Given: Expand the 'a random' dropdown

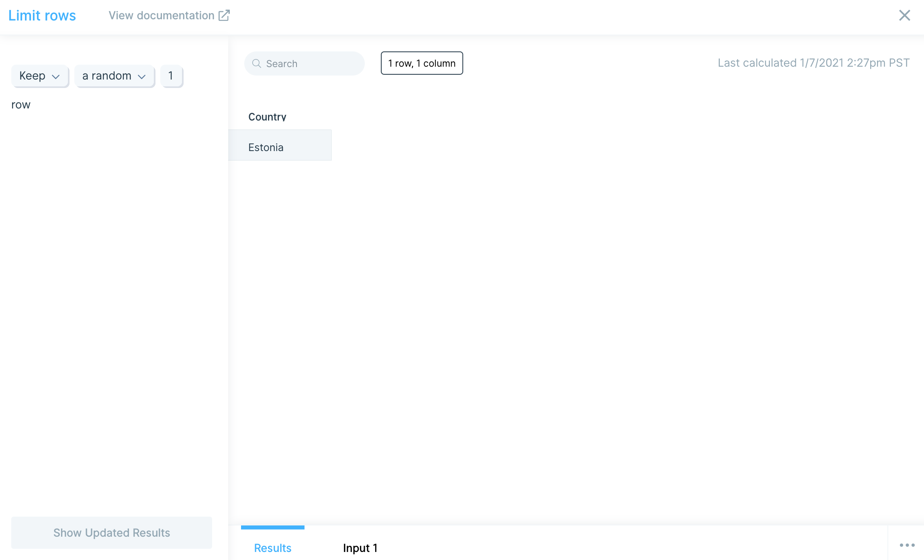Looking at the screenshot, I should point(114,76).
